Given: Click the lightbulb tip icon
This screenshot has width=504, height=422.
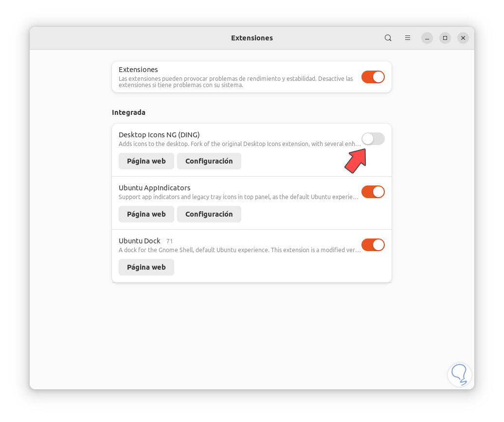Looking at the screenshot, I should coord(459,374).
